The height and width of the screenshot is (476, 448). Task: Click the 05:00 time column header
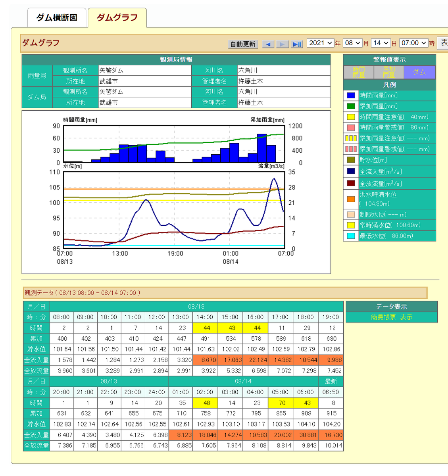(280, 392)
